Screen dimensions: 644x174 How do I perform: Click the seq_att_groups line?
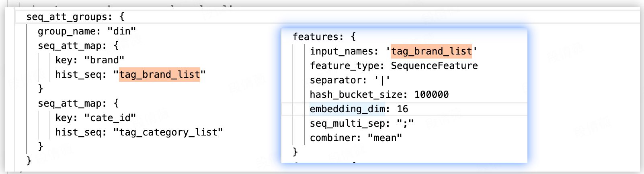point(76,17)
